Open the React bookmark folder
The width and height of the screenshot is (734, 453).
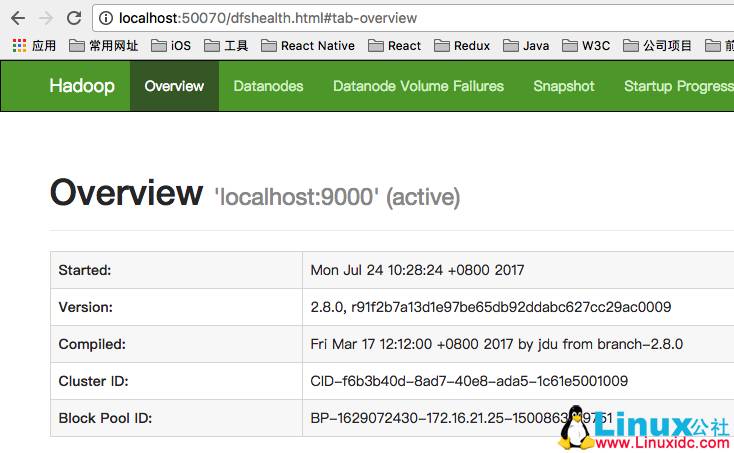pyautogui.click(x=394, y=46)
